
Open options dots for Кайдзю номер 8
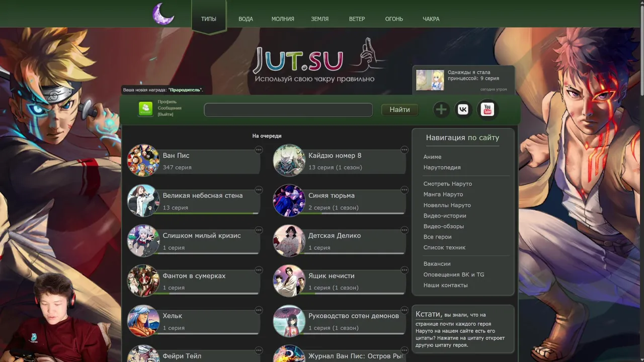tap(405, 150)
